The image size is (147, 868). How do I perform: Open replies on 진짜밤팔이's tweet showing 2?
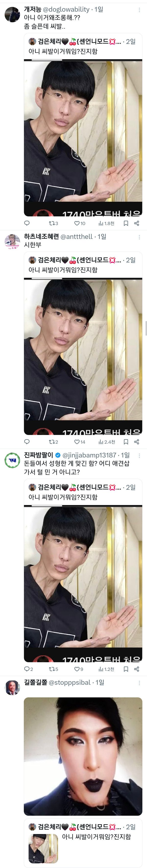click(29, 669)
